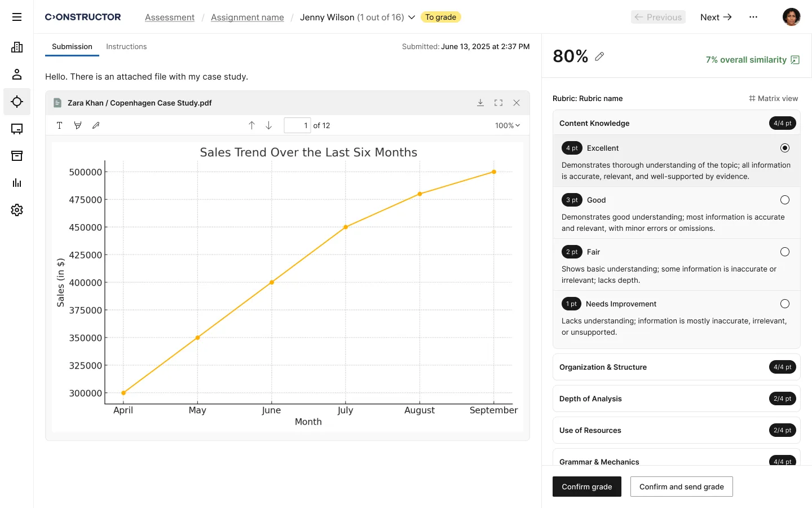Image resolution: width=812 pixels, height=508 pixels.
Task: Select the Excellent 4-point rating radio button
Action: tap(785, 148)
